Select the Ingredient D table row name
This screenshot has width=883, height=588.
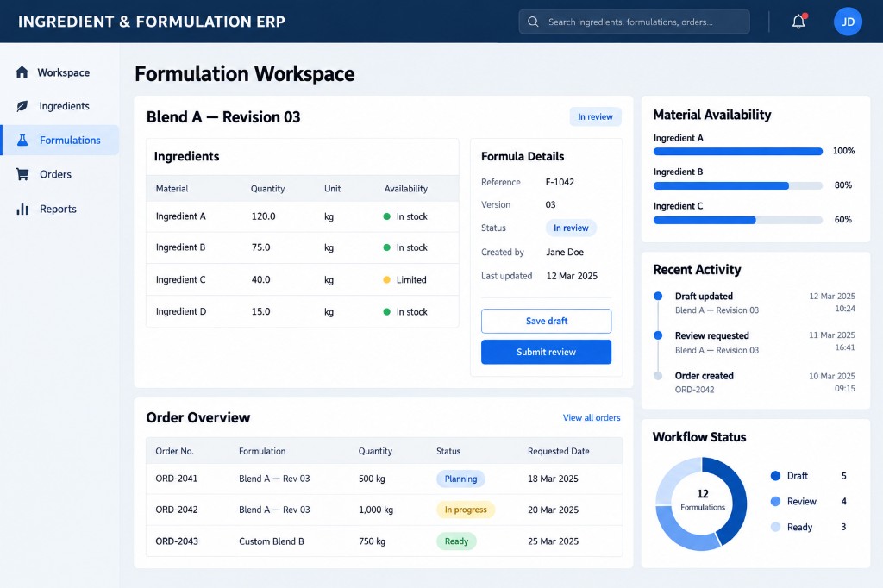181,311
